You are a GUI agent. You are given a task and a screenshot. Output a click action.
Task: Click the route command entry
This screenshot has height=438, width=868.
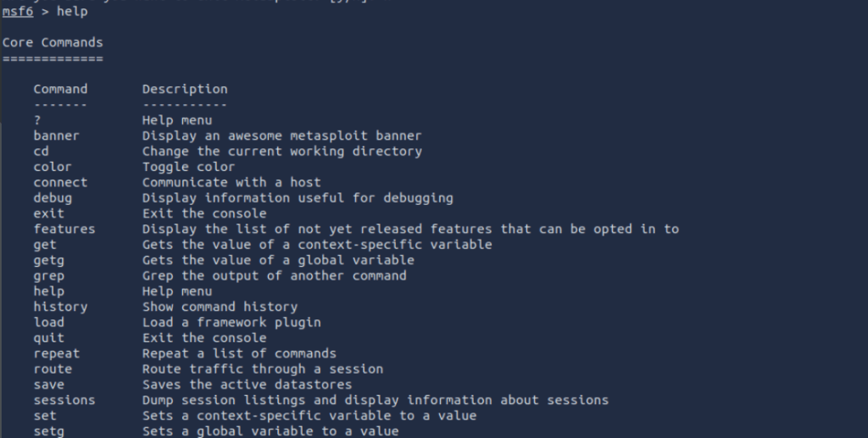tap(53, 369)
